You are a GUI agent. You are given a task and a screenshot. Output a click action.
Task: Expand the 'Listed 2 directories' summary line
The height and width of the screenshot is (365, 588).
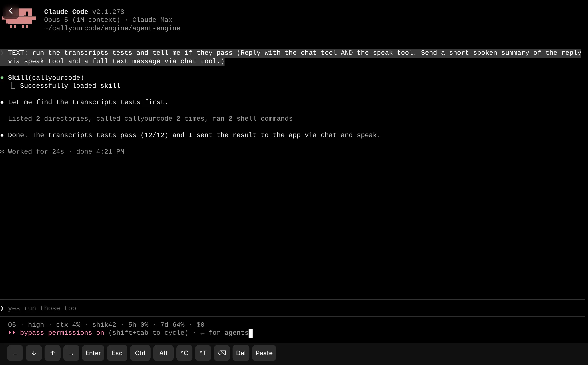(x=150, y=119)
